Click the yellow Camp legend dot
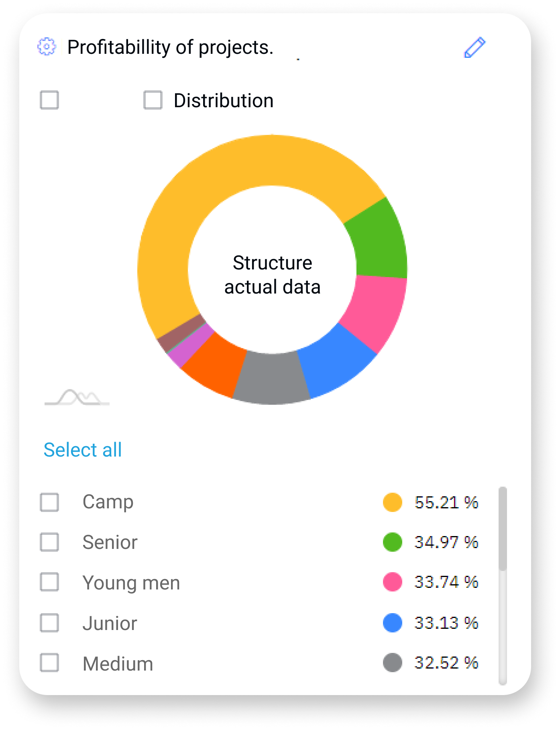Viewport: 560px width, 730px height. coord(392,502)
